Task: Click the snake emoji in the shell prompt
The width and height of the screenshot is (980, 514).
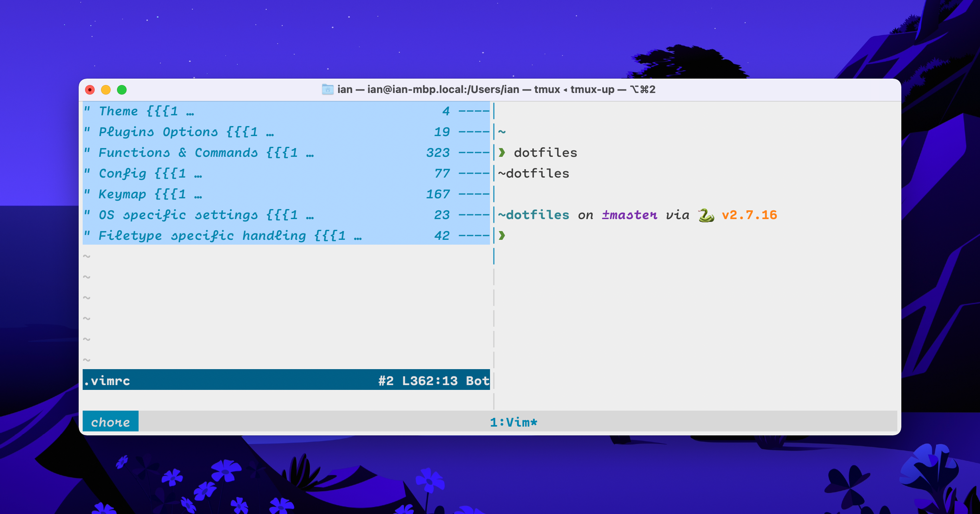Action: point(706,215)
